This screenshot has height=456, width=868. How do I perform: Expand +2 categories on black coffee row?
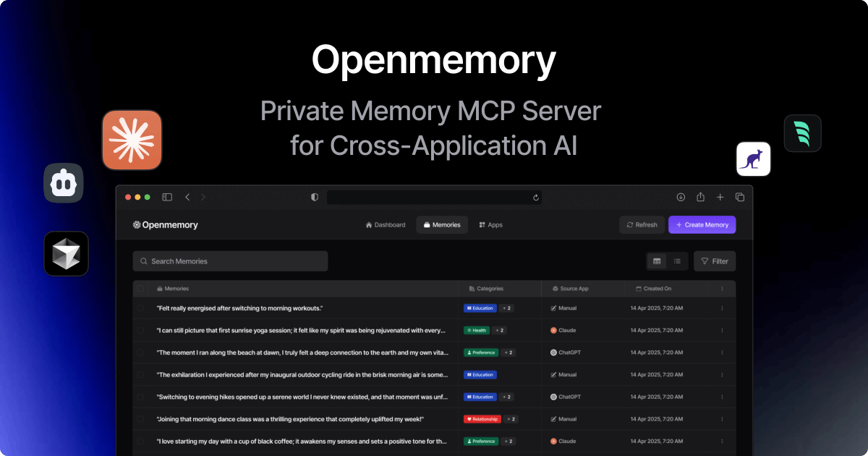click(x=508, y=441)
